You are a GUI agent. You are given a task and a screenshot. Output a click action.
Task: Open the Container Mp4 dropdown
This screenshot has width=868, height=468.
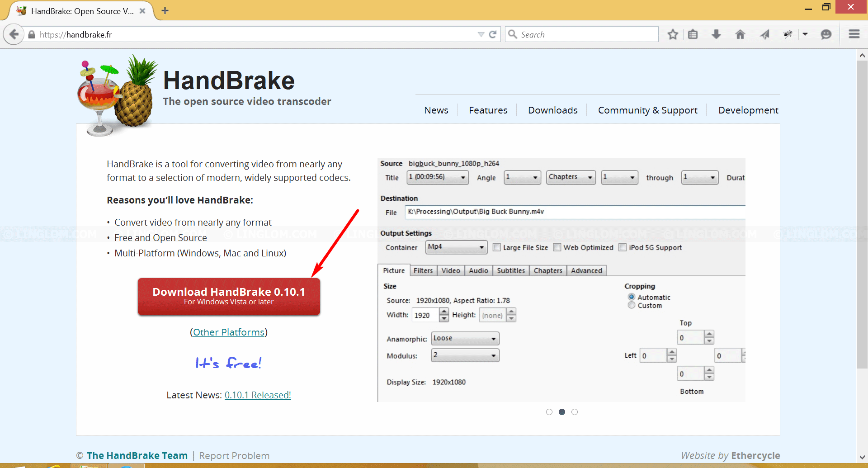point(456,247)
